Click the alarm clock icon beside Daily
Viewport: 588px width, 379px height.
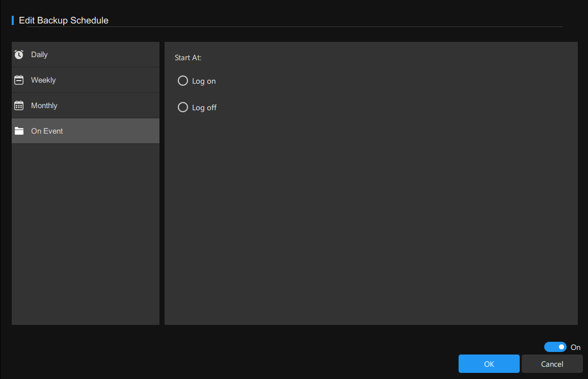click(x=19, y=55)
